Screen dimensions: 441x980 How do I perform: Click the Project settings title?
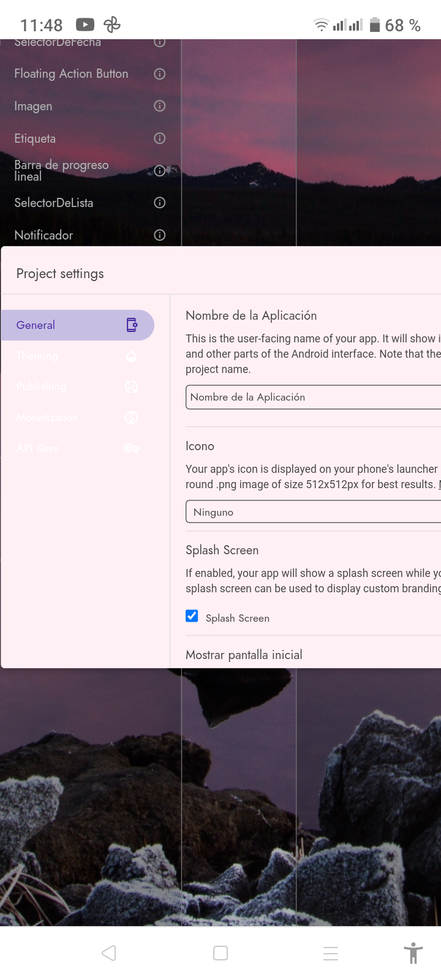click(x=60, y=274)
